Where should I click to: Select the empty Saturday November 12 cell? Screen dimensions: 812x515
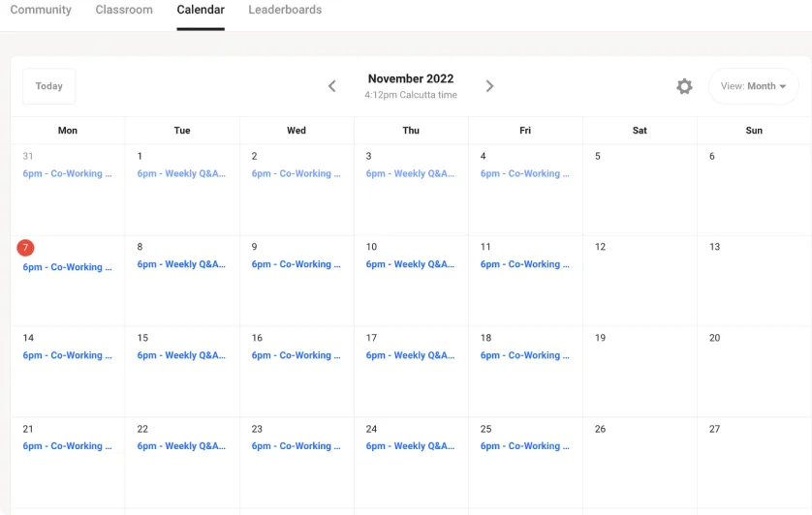pyautogui.click(x=640, y=281)
